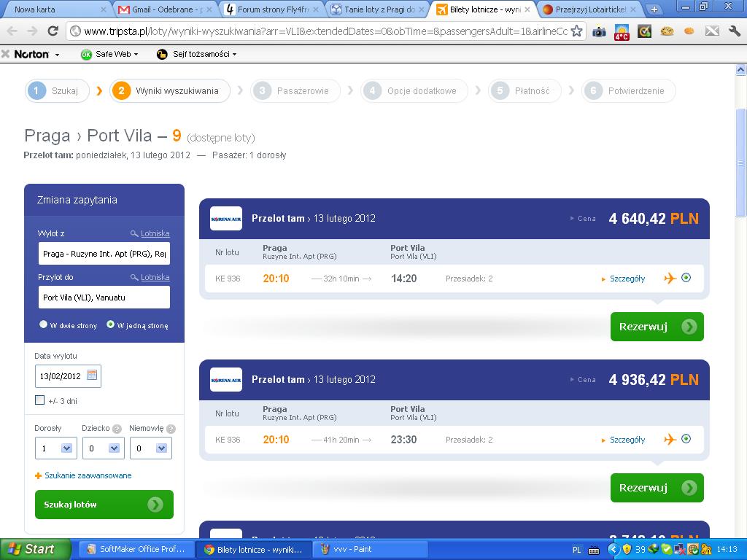Open the mail envelope extension icon
The height and width of the screenshot is (560, 747).
712,31
